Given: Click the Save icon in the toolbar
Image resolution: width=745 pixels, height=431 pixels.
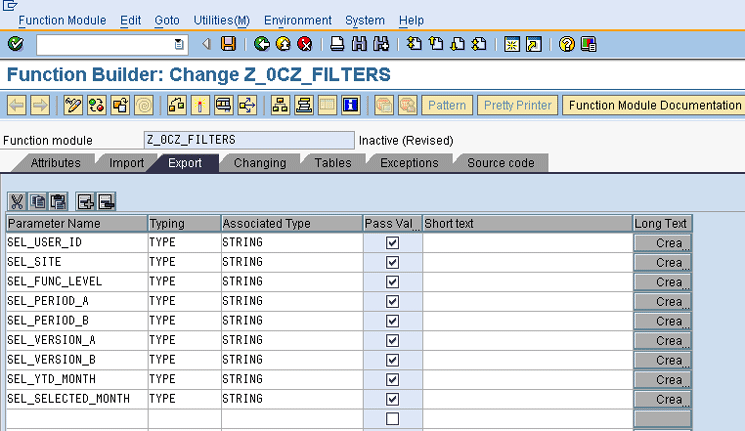Looking at the screenshot, I should (x=229, y=44).
